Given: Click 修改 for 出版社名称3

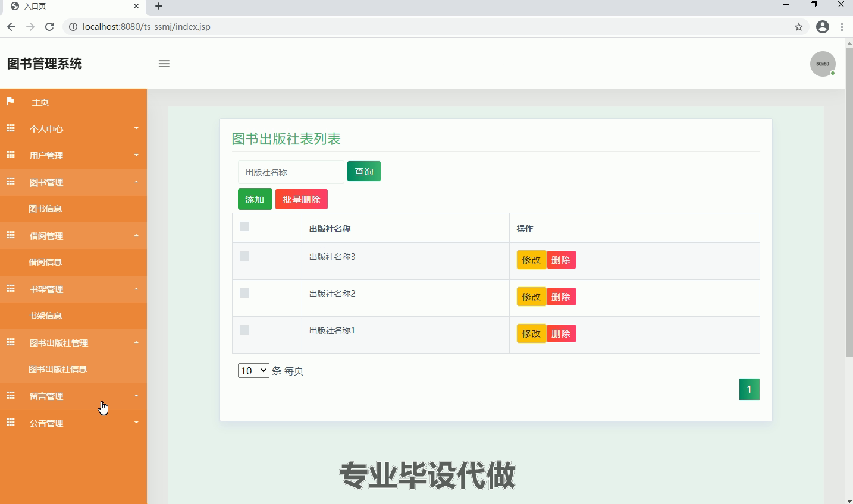Looking at the screenshot, I should tap(531, 260).
